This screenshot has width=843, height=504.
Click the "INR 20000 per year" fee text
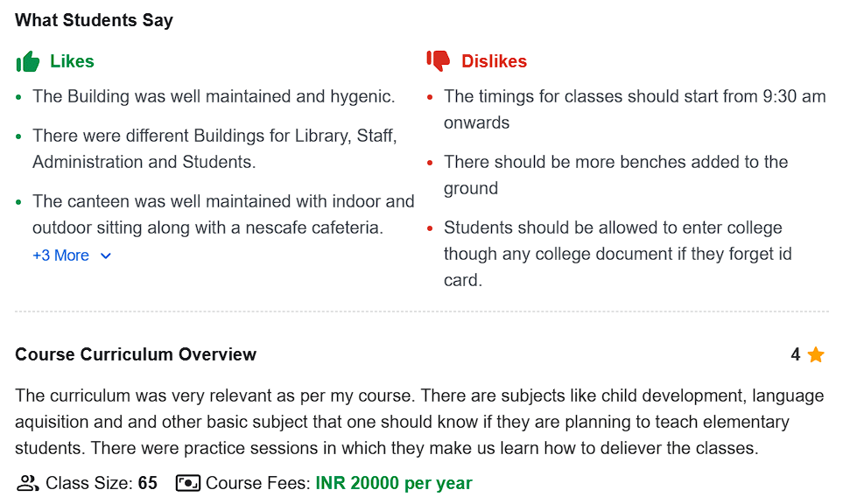point(393,483)
